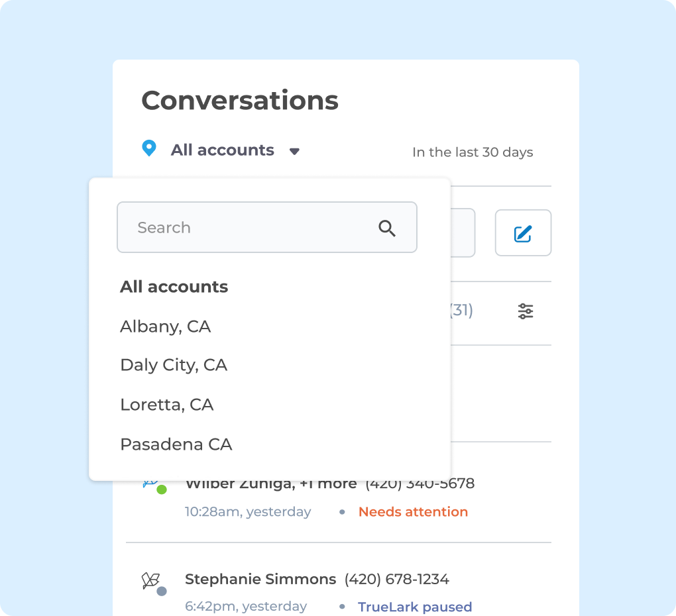676x616 pixels.
Task: Open the All accounts dropdown arrow
Action: pyautogui.click(x=294, y=151)
